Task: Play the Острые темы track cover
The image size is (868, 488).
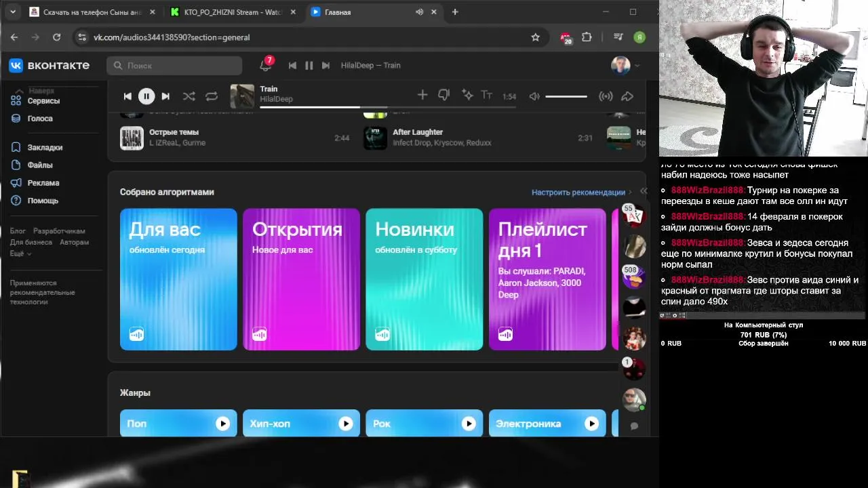Action: pyautogui.click(x=132, y=138)
